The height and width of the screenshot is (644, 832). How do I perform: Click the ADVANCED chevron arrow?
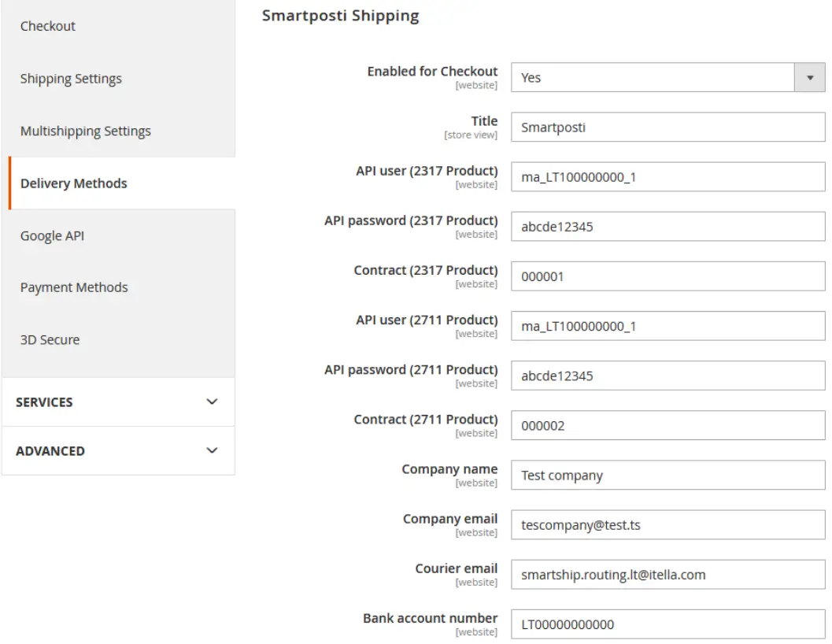point(212,450)
